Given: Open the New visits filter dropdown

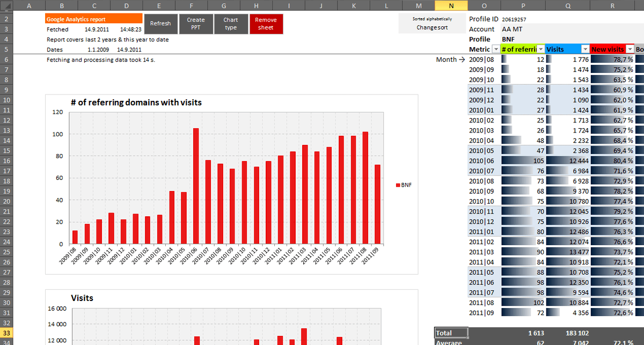Looking at the screenshot, I should [630, 49].
